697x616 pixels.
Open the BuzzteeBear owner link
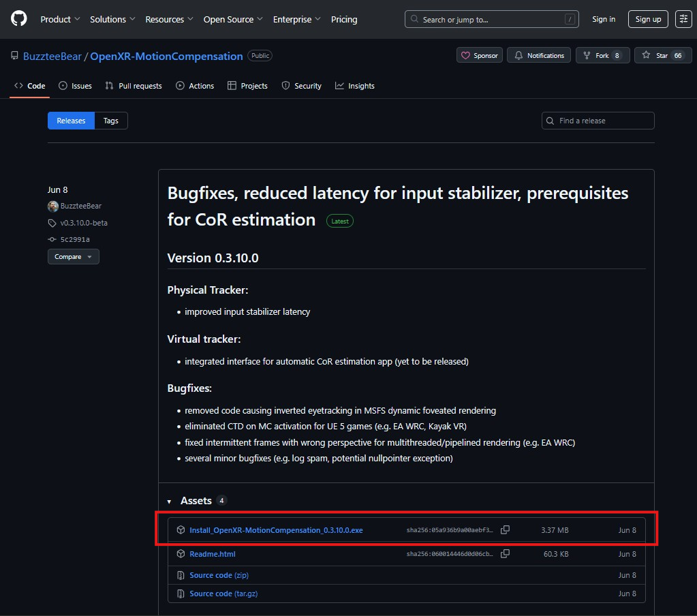[x=52, y=57]
